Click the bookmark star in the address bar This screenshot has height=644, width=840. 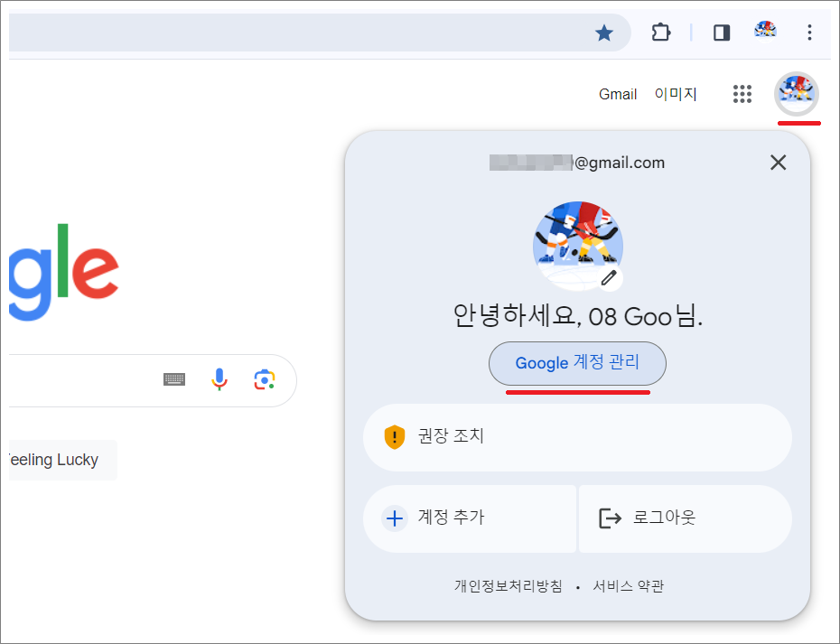[x=603, y=33]
